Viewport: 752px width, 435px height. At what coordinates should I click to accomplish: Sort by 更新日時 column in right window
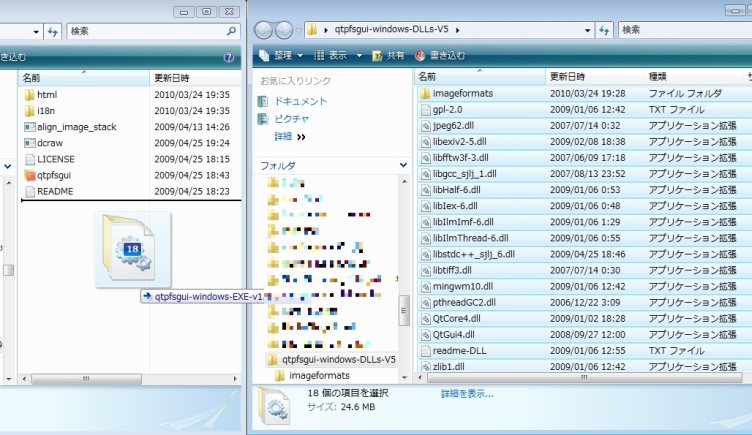point(595,77)
